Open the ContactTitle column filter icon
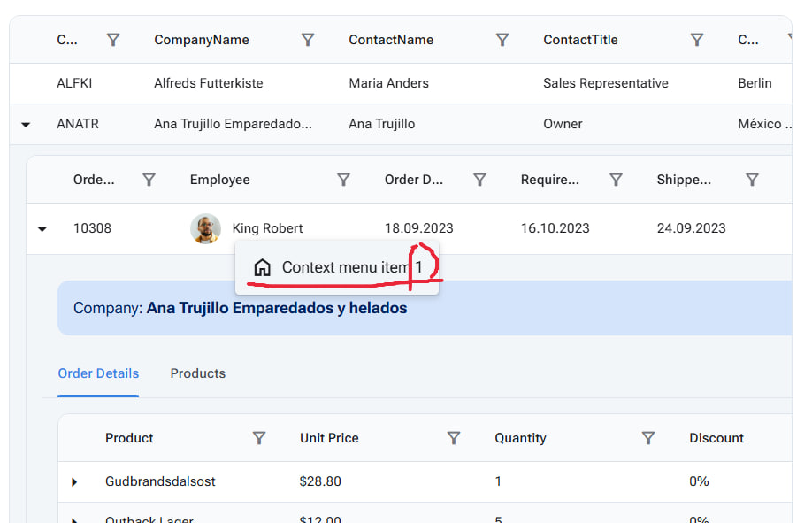This screenshot has width=812, height=523. tap(697, 40)
